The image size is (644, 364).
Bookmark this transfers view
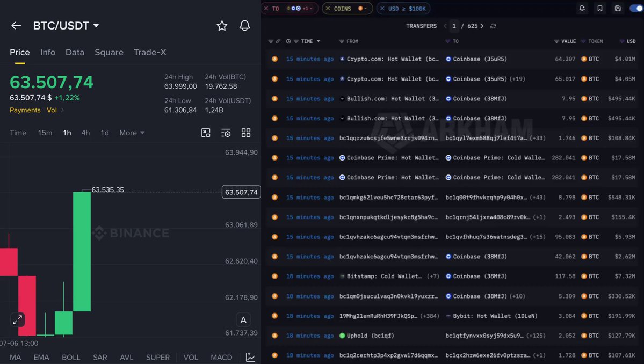(x=600, y=8)
